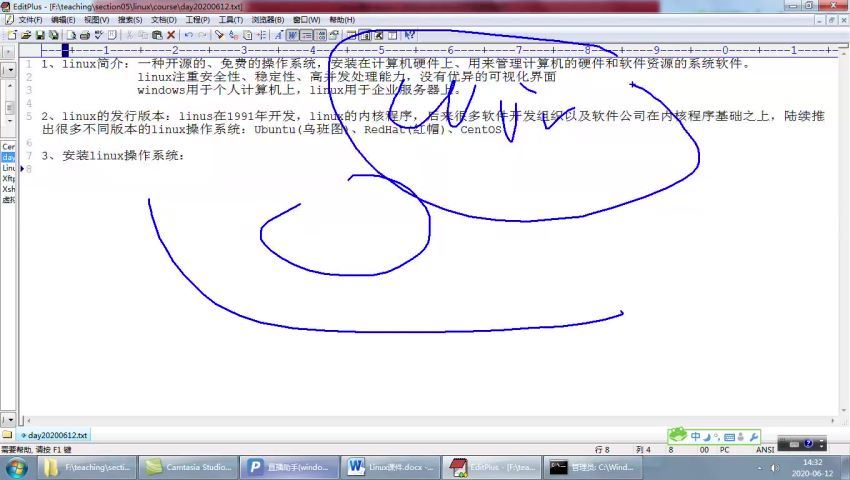Click the printer icon to print
This screenshot has height=480, width=850.
pyautogui.click(x=85, y=35)
